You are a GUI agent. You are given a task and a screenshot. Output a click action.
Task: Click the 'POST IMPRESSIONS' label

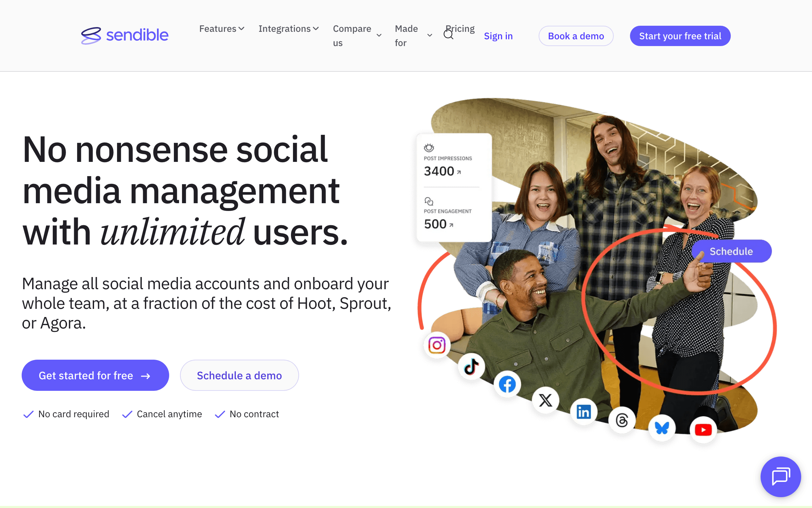[x=448, y=158]
